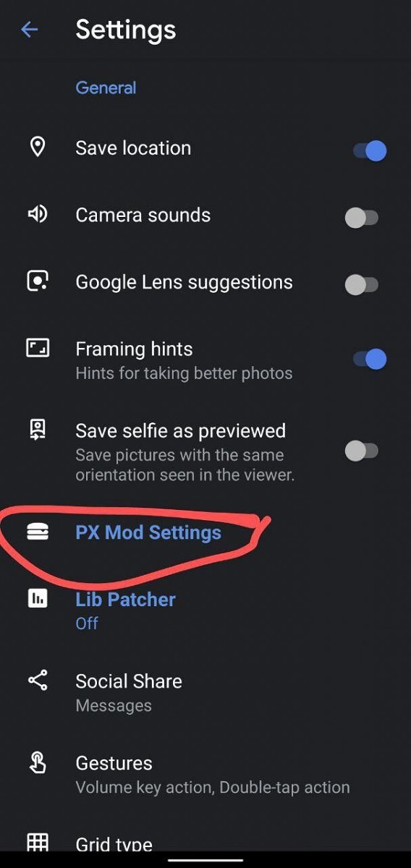
Task: Click the Social Share icon
Action: 38,681
